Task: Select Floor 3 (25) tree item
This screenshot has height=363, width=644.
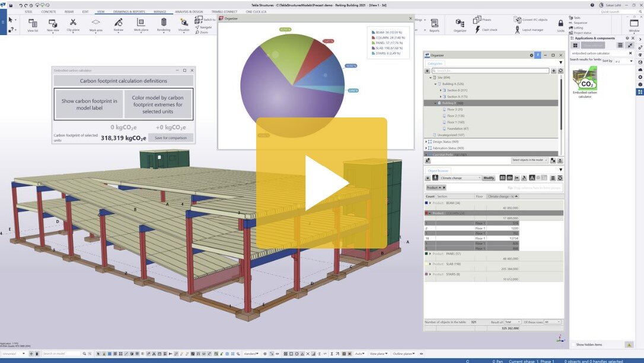Action: tap(455, 110)
